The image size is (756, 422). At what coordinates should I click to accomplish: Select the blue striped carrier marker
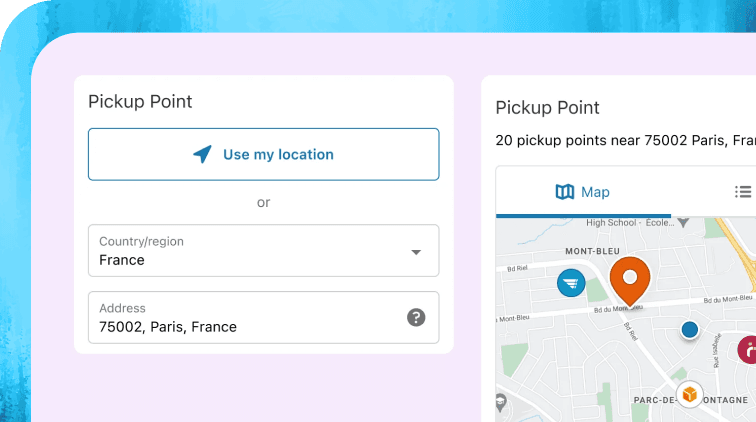pyautogui.click(x=571, y=283)
